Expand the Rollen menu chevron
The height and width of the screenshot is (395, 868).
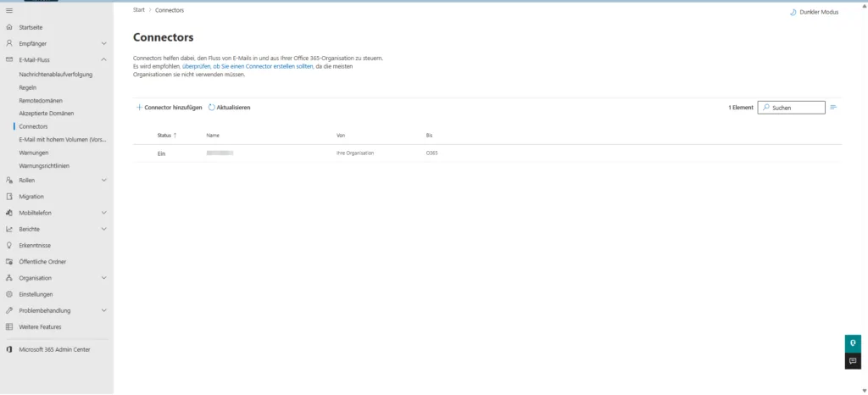(x=103, y=180)
